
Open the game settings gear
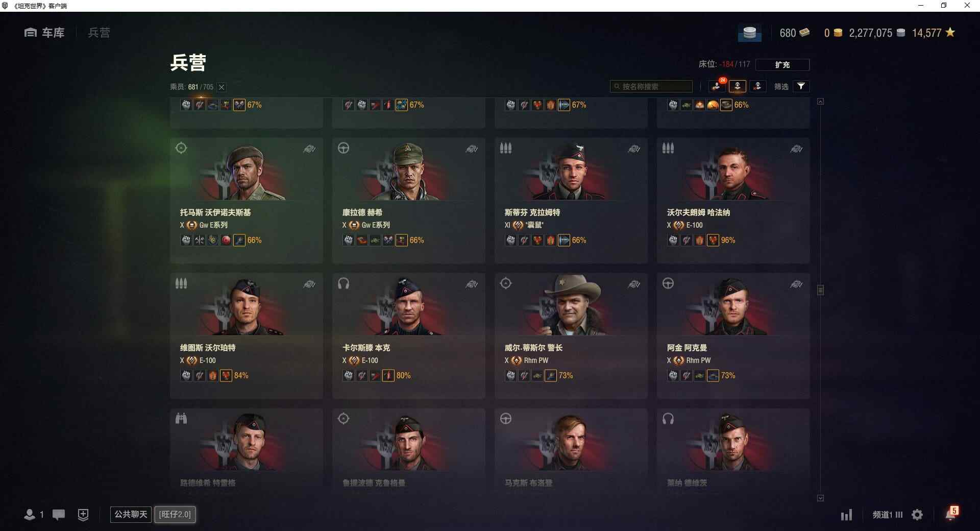(x=917, y=515)
